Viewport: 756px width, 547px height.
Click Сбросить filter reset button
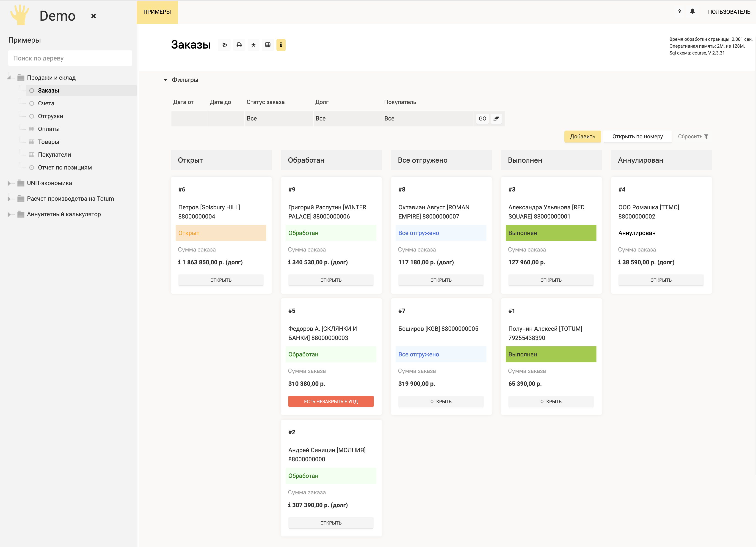click(693, 137)
